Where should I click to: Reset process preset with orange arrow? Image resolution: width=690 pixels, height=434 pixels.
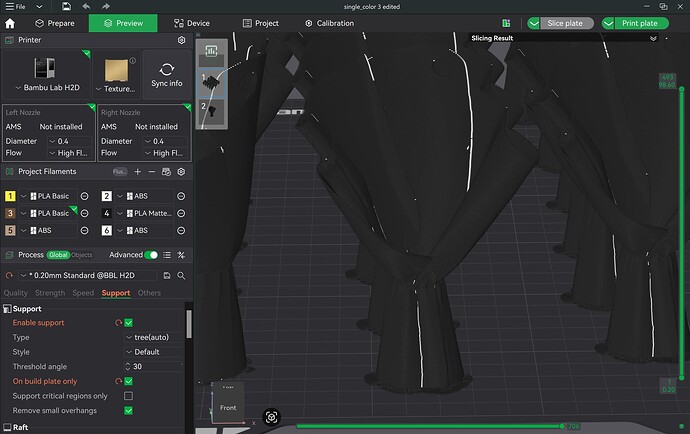(9, 276)
